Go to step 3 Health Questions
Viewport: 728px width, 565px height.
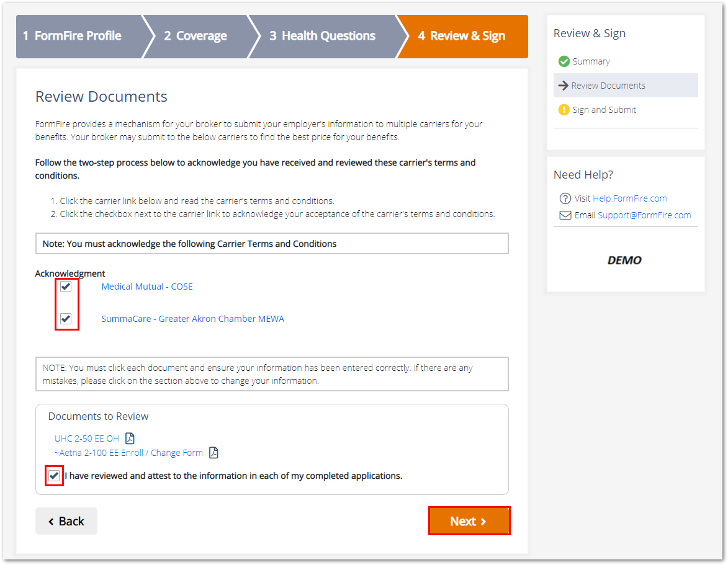pyautogui.click(x=323, y=36)
